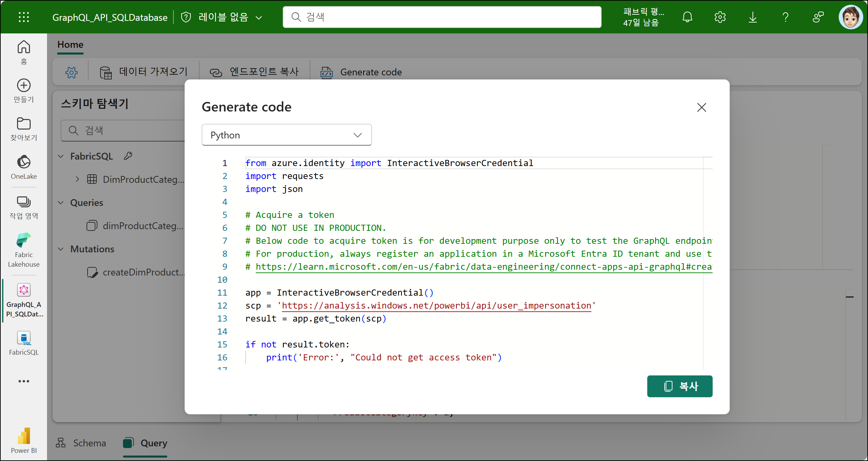868x461 pixels.
Task: Click the 'result = app.get_token(scp)' line
Action: tap(316, 318)
